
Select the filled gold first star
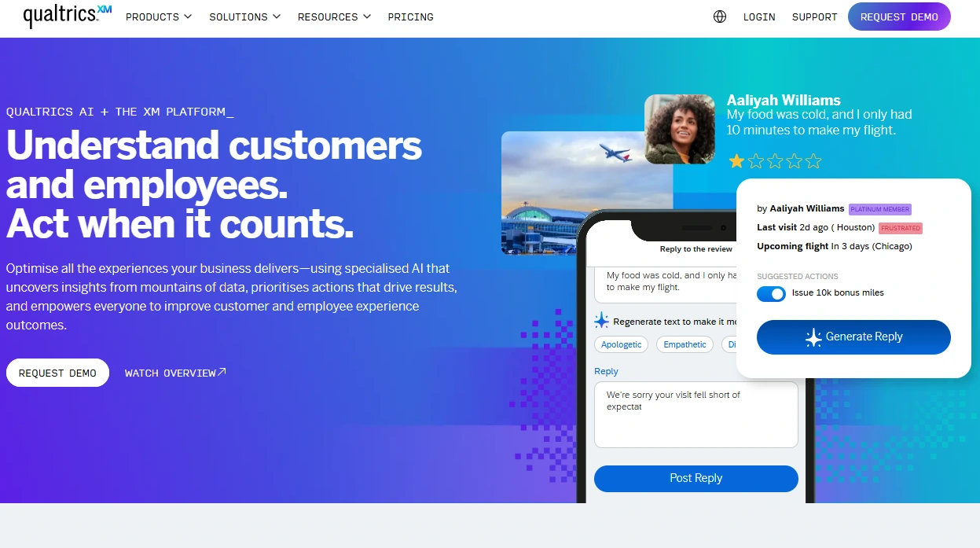tap(736, 161)
